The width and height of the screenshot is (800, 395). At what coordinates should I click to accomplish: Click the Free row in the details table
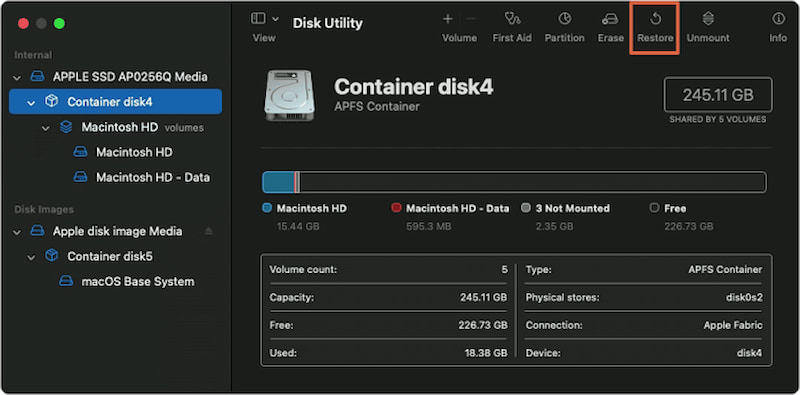click(388, 325)
